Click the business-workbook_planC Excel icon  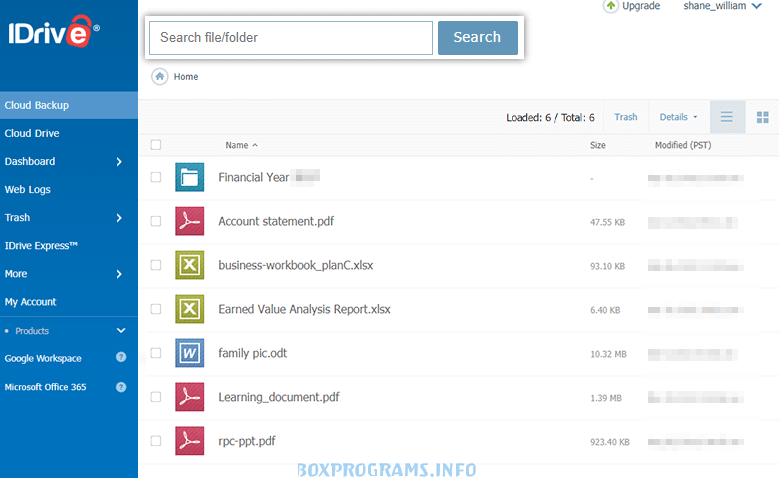pyautogui.click(x=189, y=266)
